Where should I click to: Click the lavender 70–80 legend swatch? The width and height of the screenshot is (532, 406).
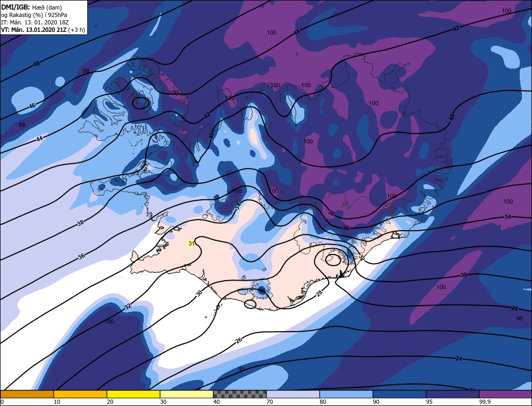pyautogui.click(x=293, y=394)
